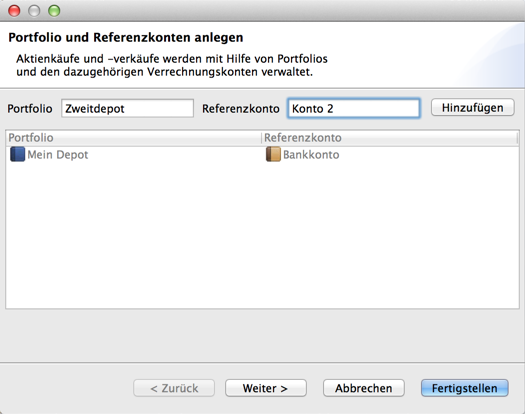Finish the wizard with Fertigstellen
Image resolution: width=525 pixels, height=414 pixels.
464,388
